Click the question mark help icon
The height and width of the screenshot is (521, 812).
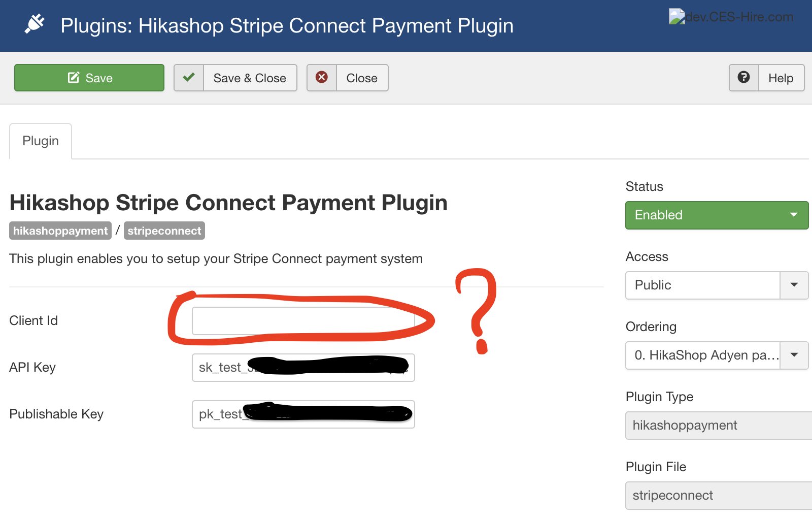[x=743, y=78]
